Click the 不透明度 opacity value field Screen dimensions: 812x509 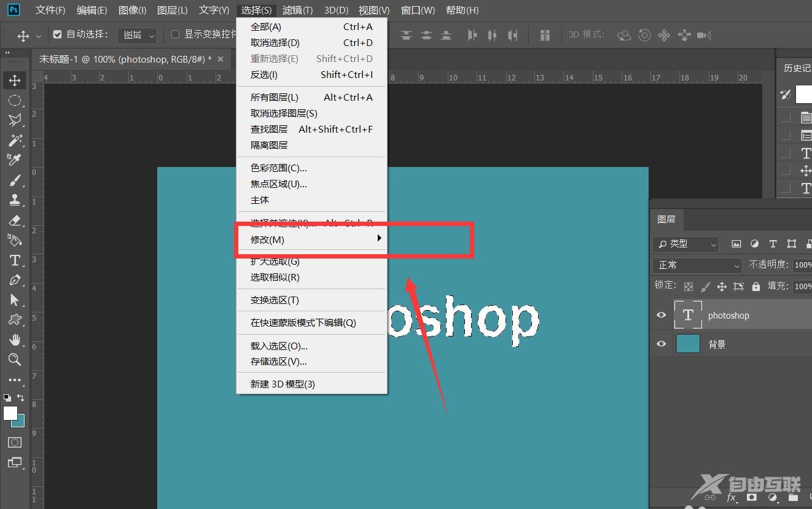(x=802, y=265)
